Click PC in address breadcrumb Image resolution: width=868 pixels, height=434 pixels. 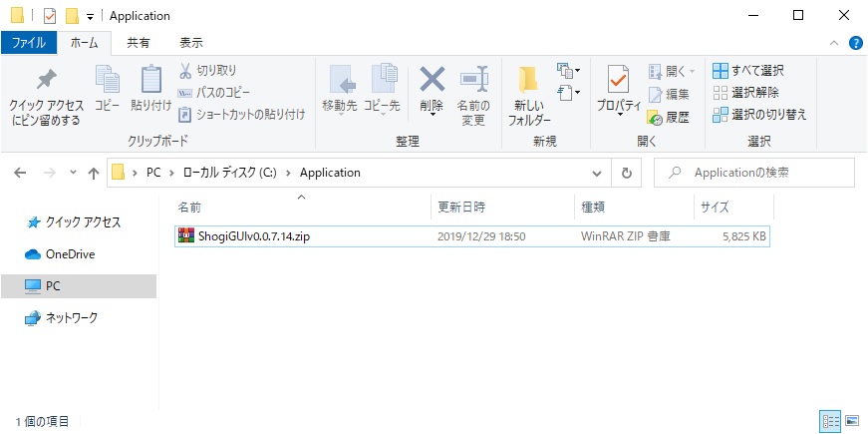click(x=153, y=173)
